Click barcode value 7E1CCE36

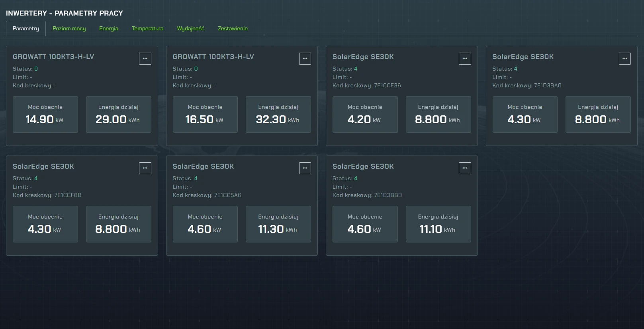[x=388, y=85]
